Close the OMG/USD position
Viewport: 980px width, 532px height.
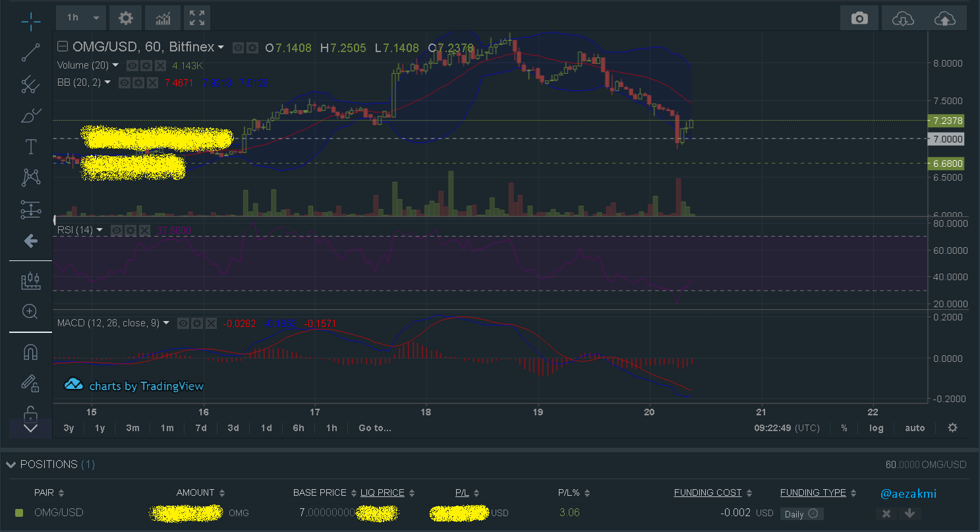tap(886, 514)
